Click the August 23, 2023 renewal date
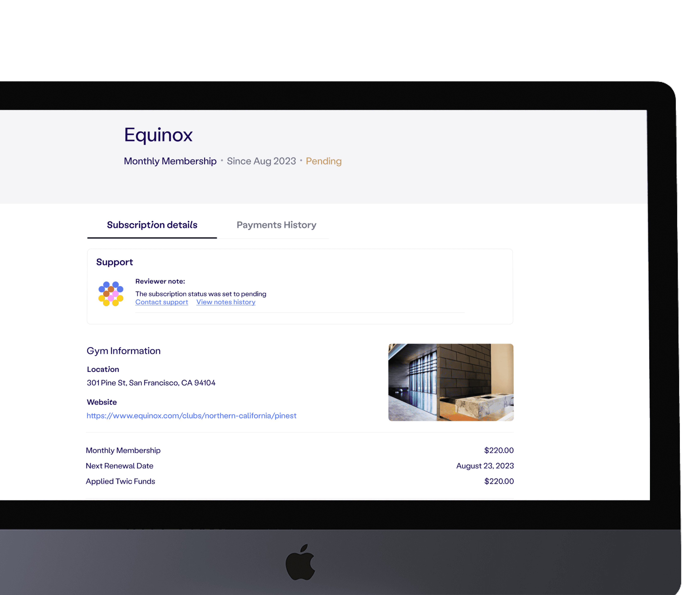 (x=484, y=466)
